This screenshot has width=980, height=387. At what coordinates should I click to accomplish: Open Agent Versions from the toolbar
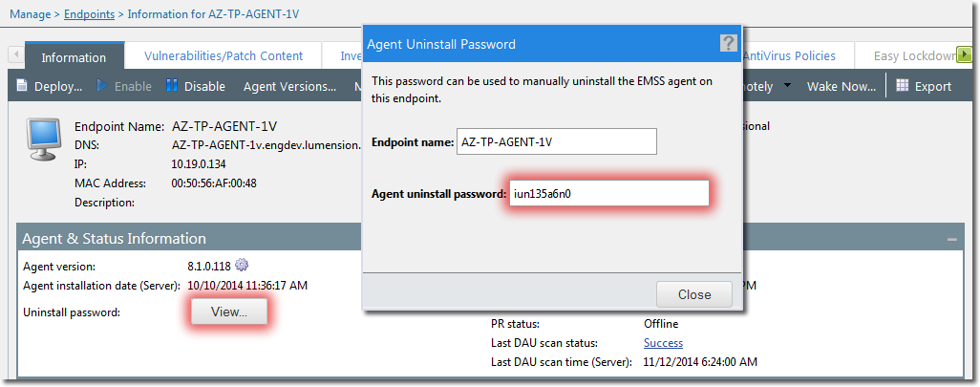coord(289,86)
